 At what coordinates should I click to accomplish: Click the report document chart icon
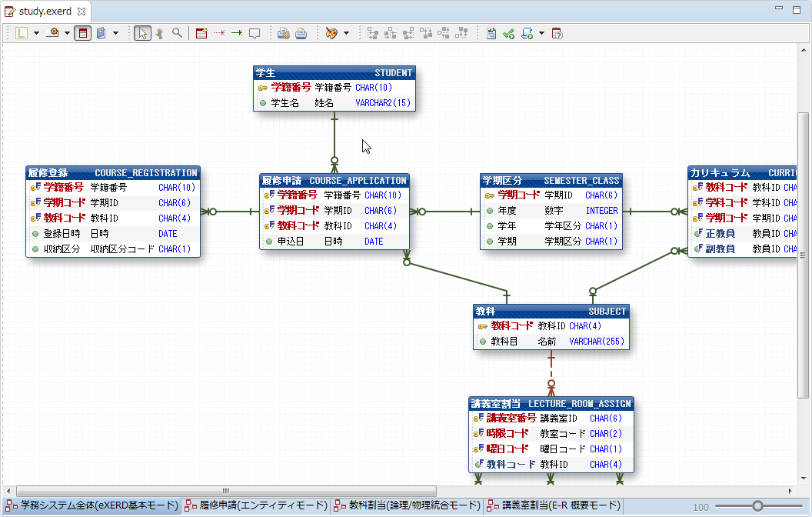pyautogui.click(x=491, y=34)
